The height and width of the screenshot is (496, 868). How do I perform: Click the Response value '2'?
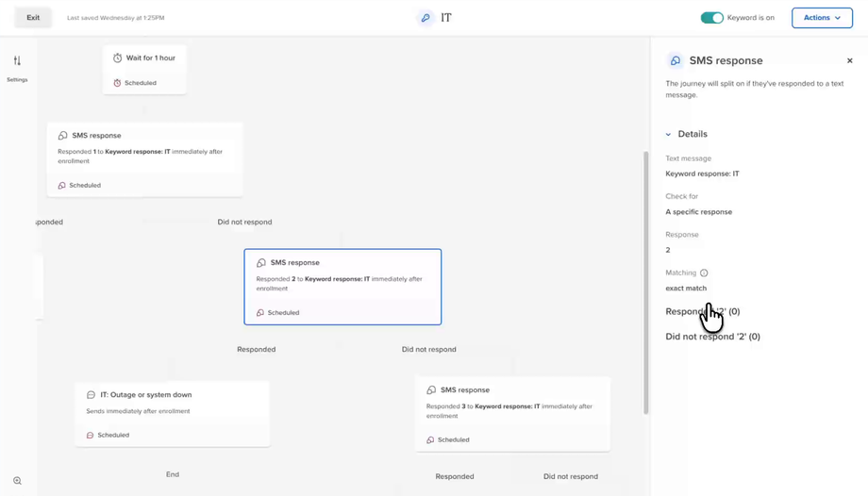(x=668, y=250)
